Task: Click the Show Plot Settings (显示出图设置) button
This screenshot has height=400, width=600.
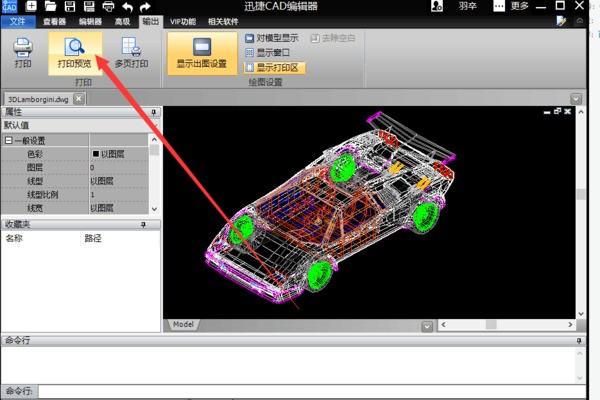Action: pyautogui.click(x=201, y=52)
